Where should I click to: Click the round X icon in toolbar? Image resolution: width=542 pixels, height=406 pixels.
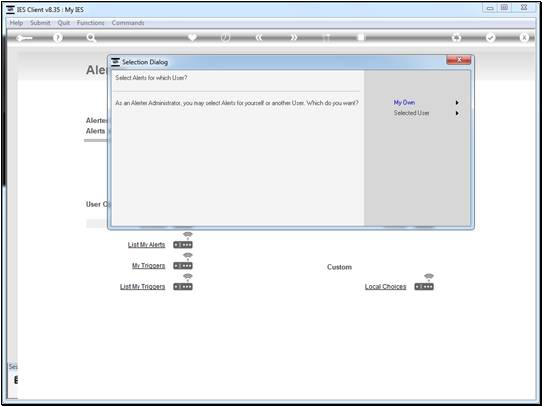524,38
